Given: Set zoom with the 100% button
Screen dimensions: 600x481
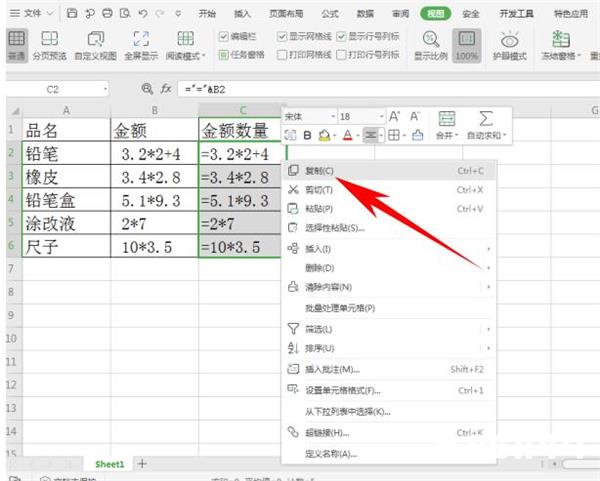Looking at the screenshot, I should [x=466, y=46].
